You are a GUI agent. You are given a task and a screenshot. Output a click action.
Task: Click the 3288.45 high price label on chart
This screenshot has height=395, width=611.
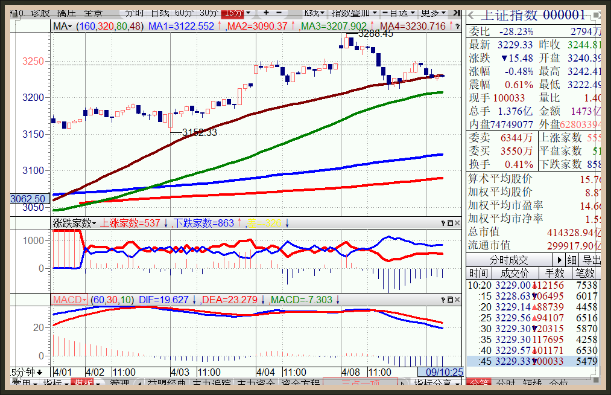coord(376,34)
